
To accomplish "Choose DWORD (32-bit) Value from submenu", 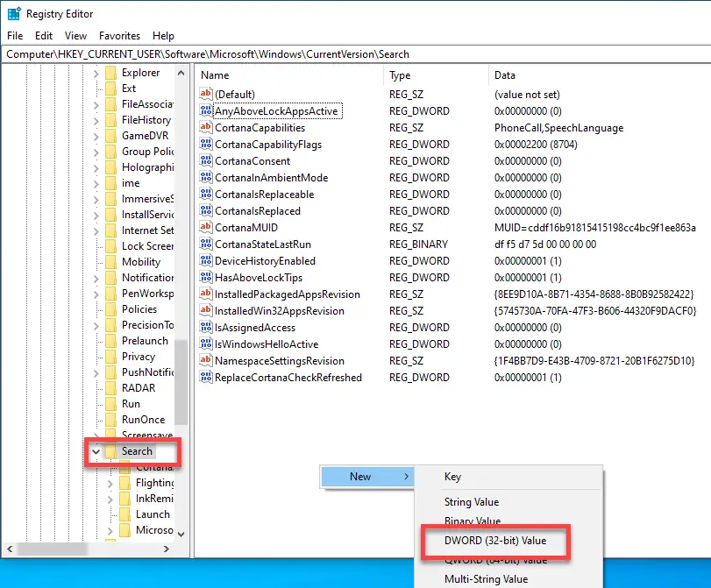I will pos(495,541).
